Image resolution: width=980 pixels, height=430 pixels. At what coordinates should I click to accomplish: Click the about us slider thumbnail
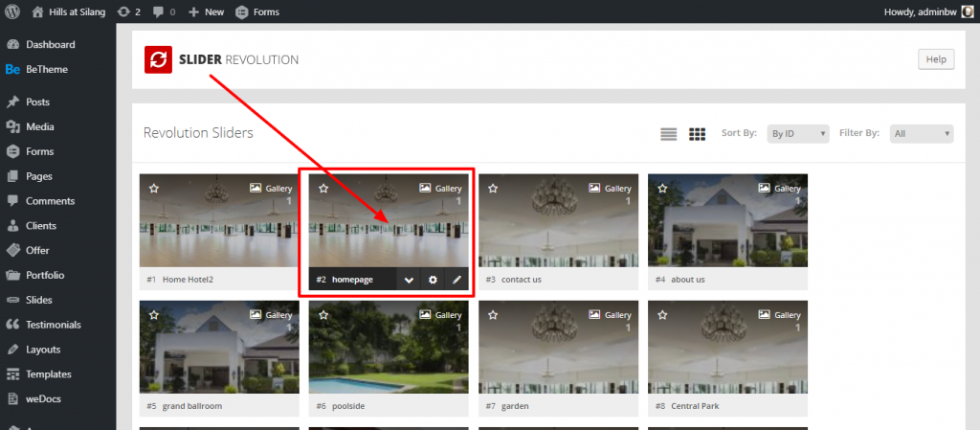(x=727, y=220)
